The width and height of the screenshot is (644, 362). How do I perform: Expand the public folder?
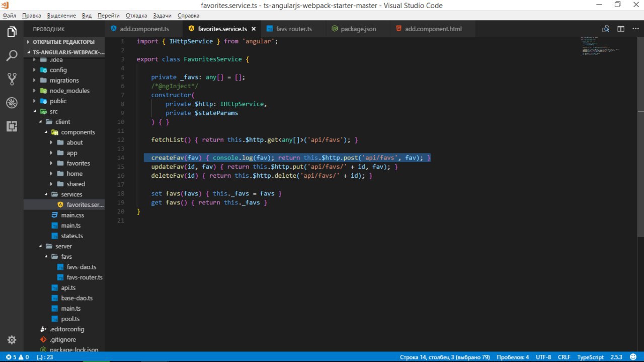point(64,101)
